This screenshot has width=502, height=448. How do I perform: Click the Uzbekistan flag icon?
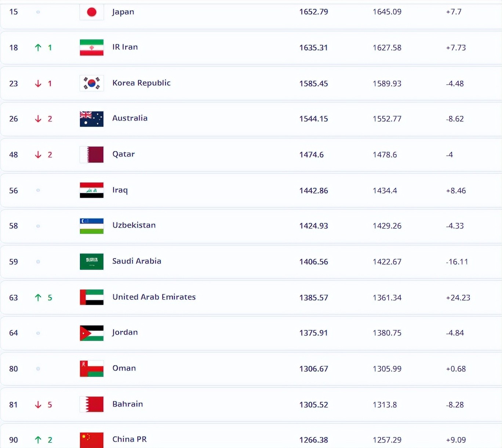(x=92, y=226)
